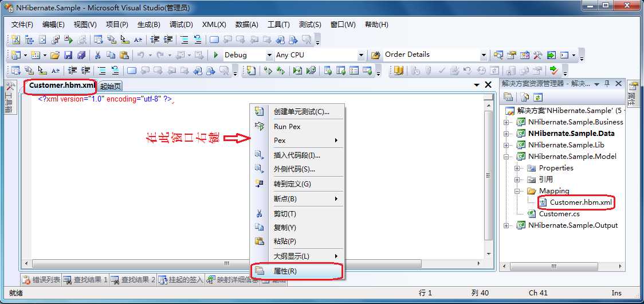Click the Copy icon in the standard toolbar
This screenshot has width=644, height=304.
coord(111,54)
